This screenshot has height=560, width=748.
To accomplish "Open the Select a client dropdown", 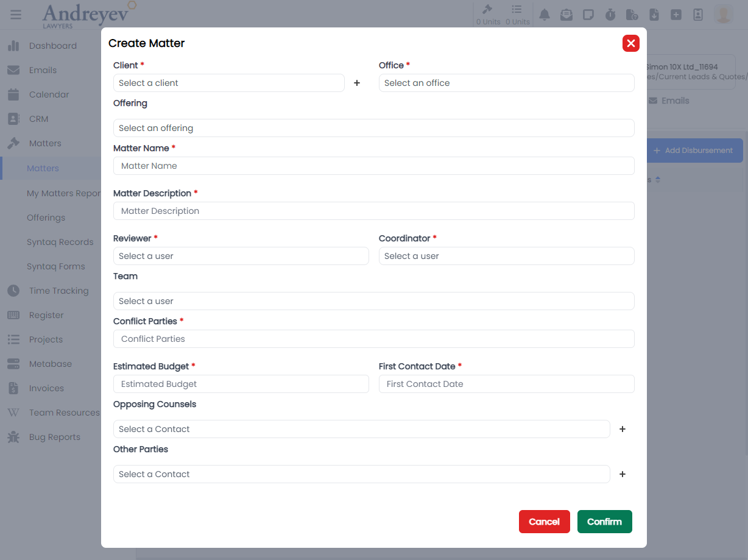I will (228, 83).
